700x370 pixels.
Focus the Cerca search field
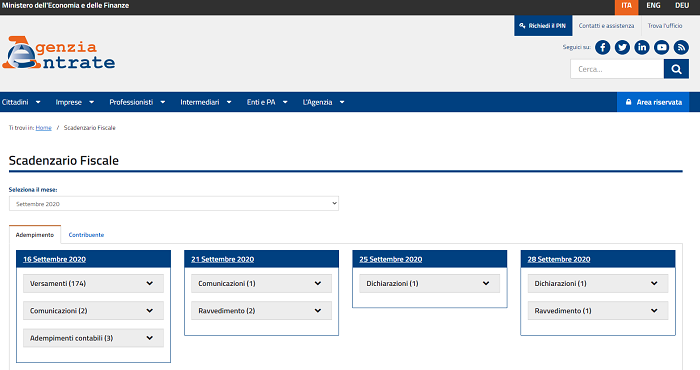pos(617,69)
